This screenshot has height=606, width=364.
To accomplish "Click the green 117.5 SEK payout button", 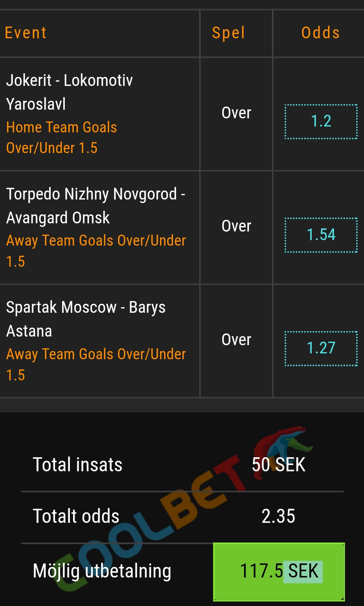I will point(279,572).
